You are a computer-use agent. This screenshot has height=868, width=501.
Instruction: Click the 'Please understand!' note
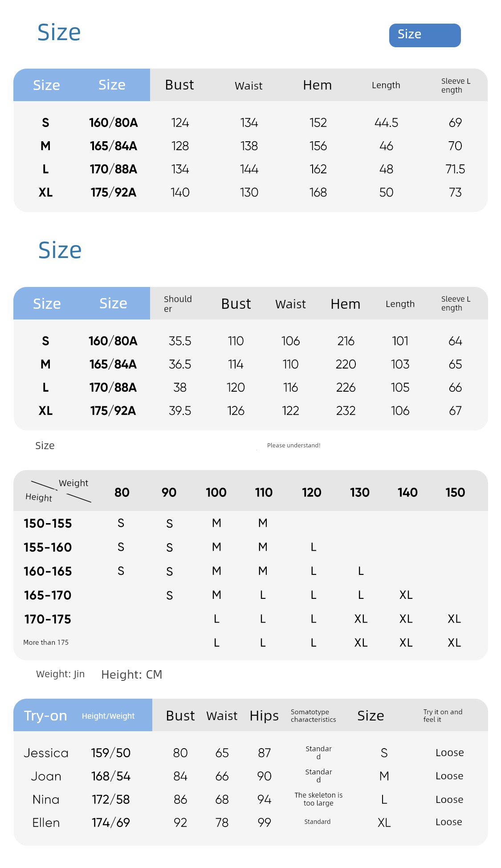pyautogui.click(x=293, y=445)
